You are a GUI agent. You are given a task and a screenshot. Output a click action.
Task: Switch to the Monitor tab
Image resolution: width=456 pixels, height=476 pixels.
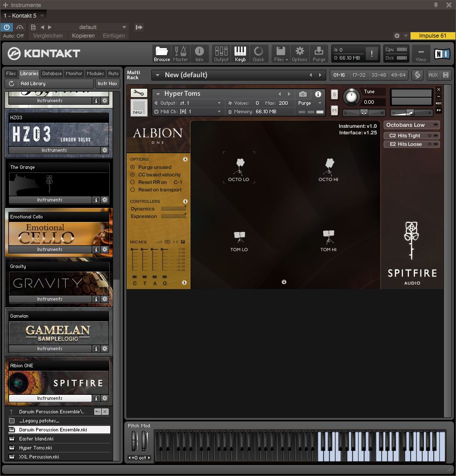point(74,74)
